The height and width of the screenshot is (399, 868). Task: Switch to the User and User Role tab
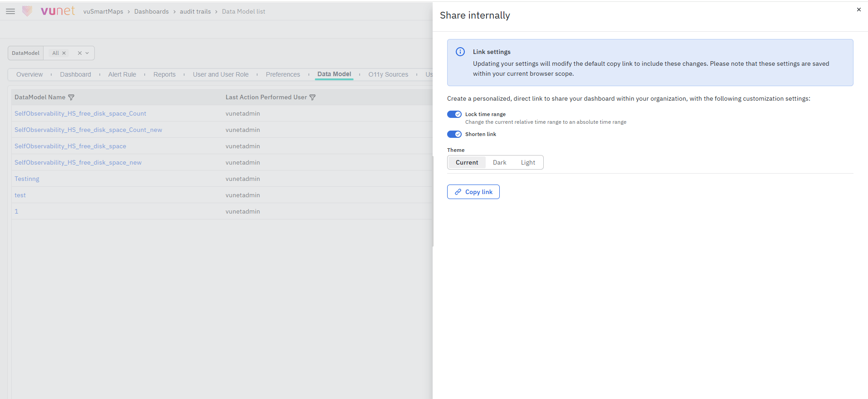click(220, 74)
